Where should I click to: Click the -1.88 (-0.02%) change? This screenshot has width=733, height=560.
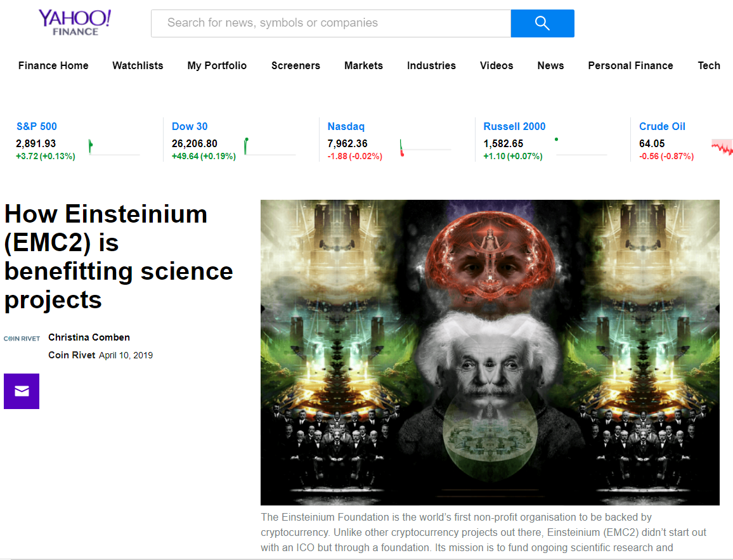coord(355,156)
